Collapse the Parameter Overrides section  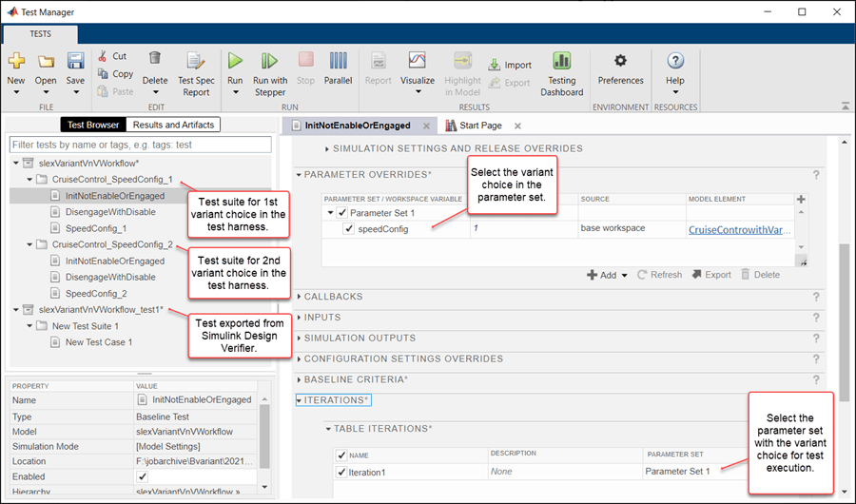pos(299,175)
